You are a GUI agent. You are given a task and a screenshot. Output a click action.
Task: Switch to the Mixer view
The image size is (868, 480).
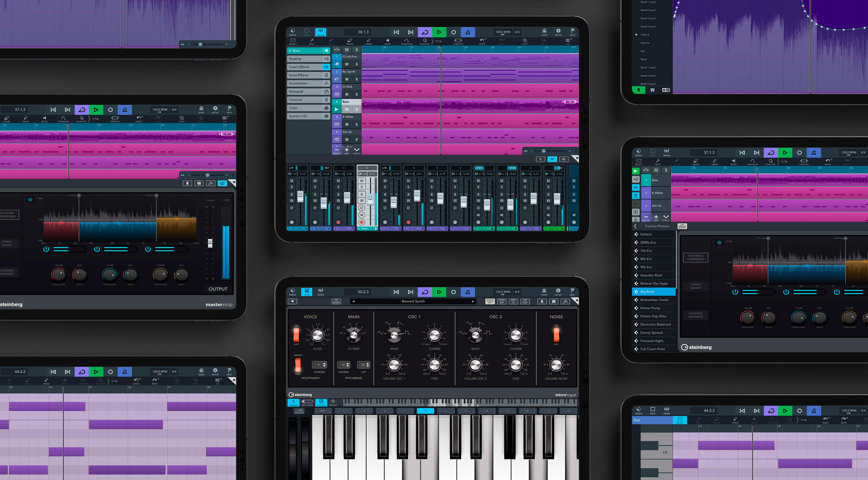point(321,32)
